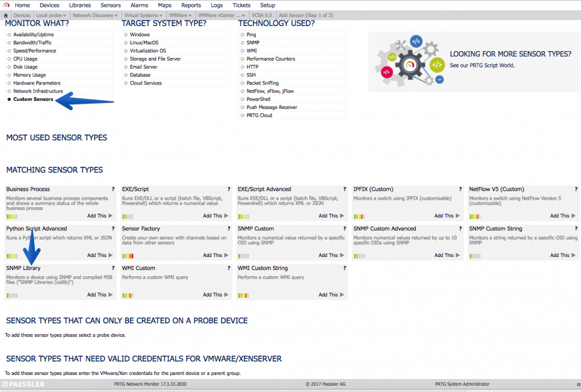Select Virtualization OS as target system type
The height and width of the screenshot is (392, 581).
[126, 50]
